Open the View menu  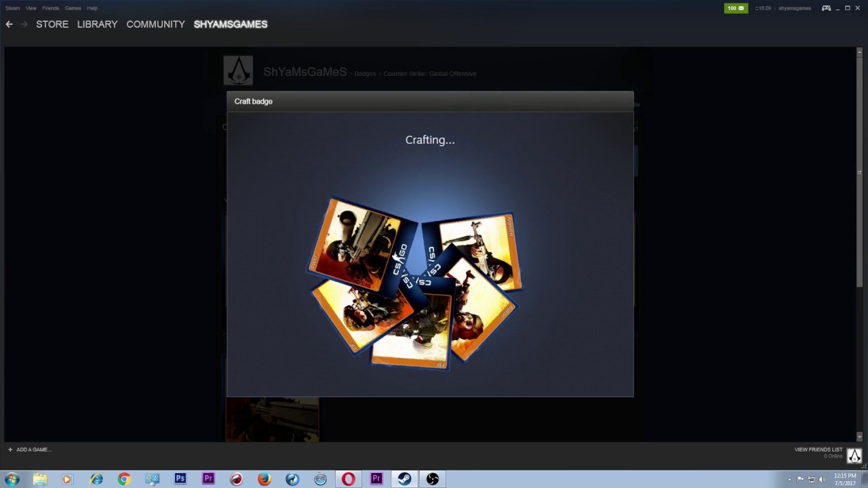(31, 8)
